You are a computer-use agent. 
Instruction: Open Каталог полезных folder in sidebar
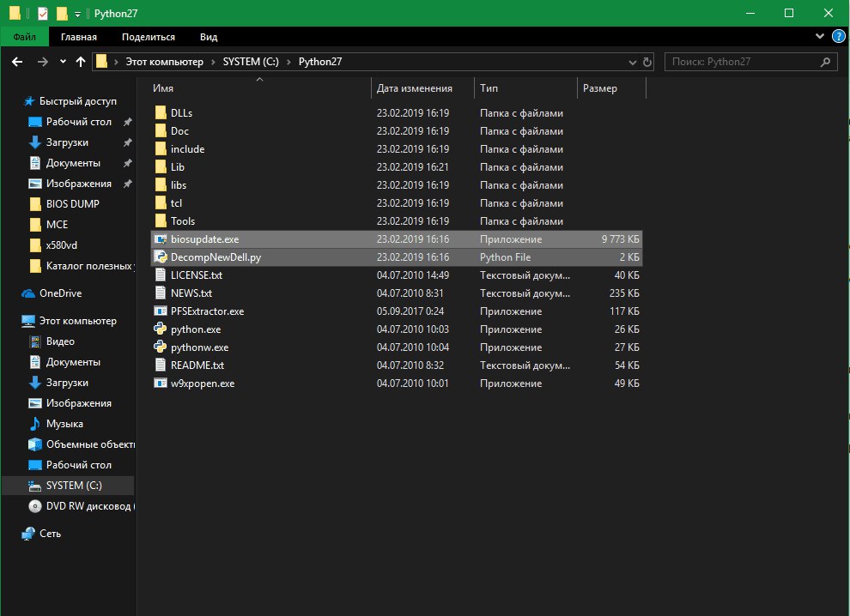pyautogui.click(x=90, y=266)
